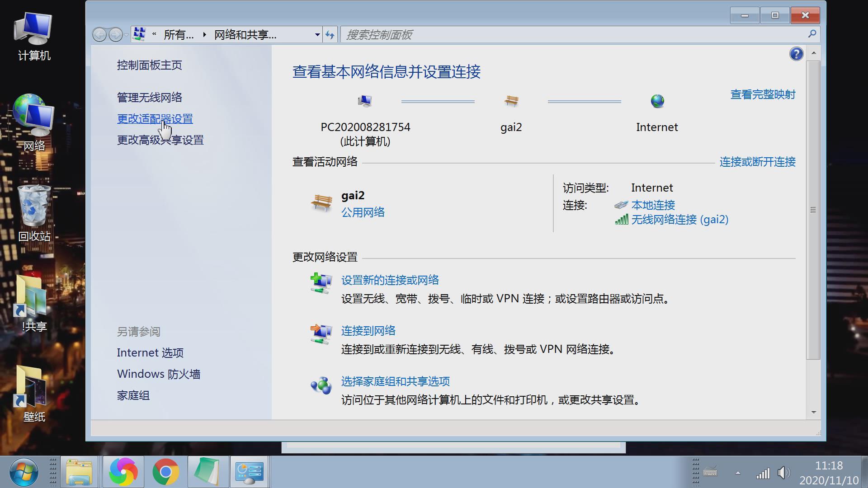Screen dimensions: 868x488
Task: Open help via the question mark icon
Action: [796, 53]
